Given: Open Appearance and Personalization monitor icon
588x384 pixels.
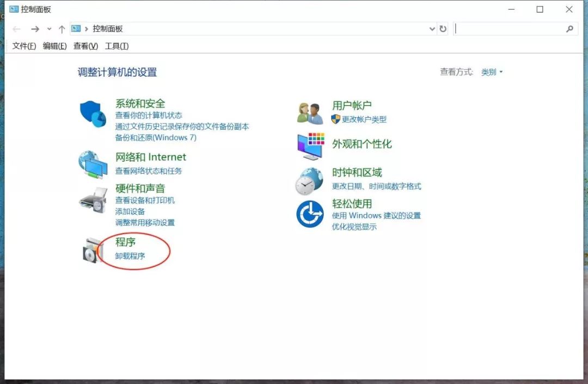Looking at the screenshot, I should (x=310, y=147).
